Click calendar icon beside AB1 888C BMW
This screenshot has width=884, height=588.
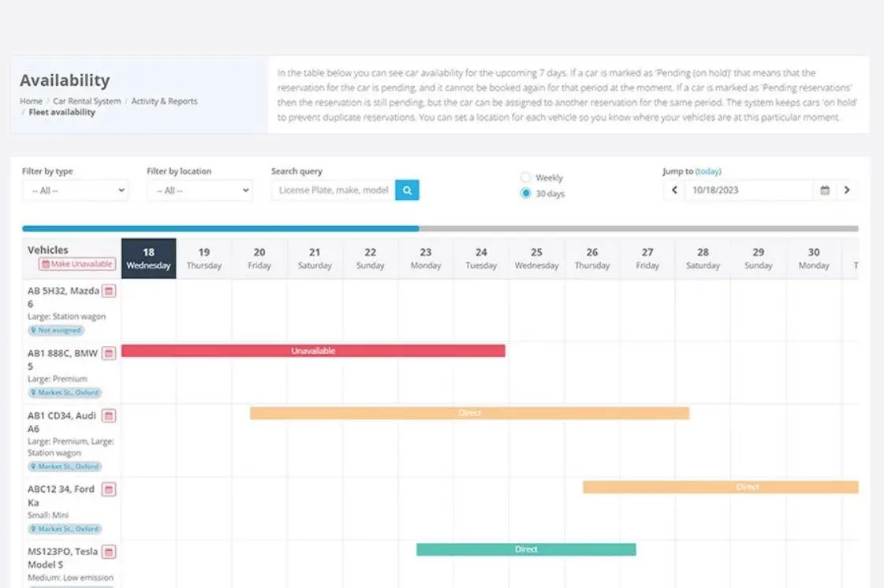coord(109,353)
